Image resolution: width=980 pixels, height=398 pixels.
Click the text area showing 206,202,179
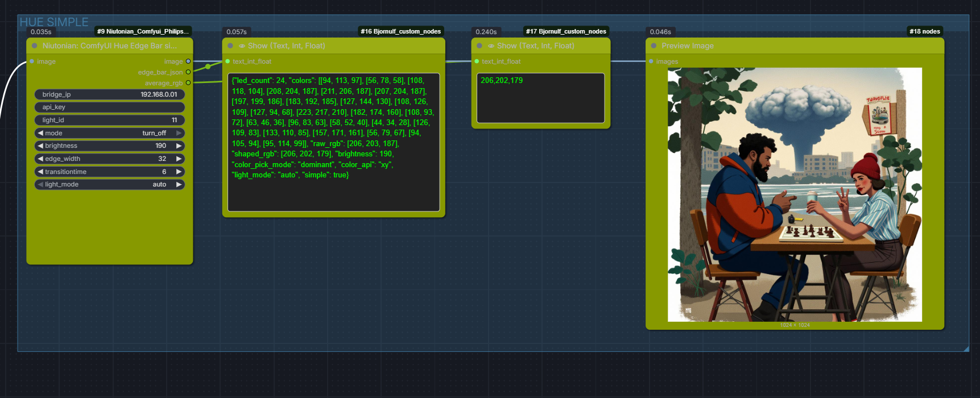pos(540,98)
